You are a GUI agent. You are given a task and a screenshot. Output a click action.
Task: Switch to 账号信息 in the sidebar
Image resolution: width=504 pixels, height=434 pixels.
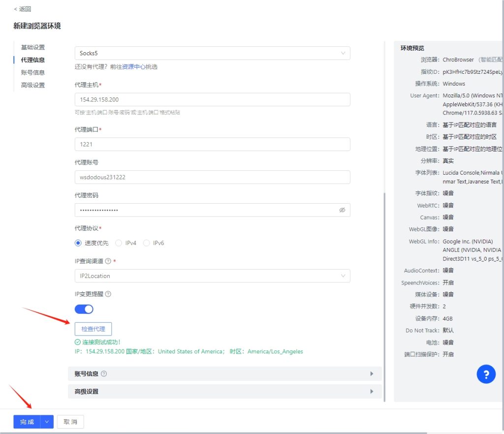point(32,72)
